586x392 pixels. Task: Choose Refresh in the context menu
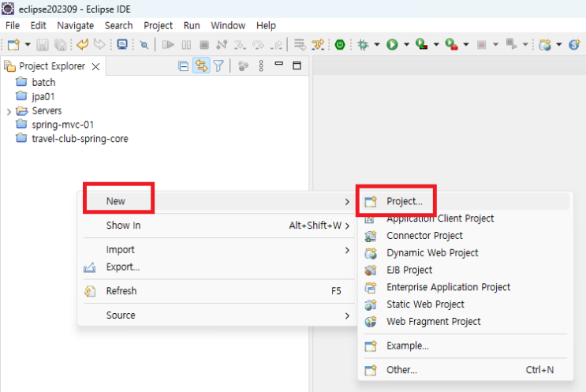coord(218,291)
